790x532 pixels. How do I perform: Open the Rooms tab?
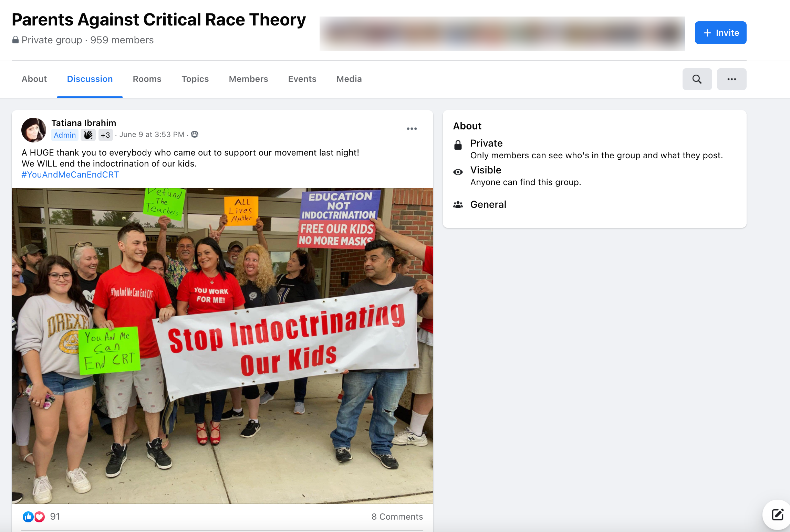147,79
